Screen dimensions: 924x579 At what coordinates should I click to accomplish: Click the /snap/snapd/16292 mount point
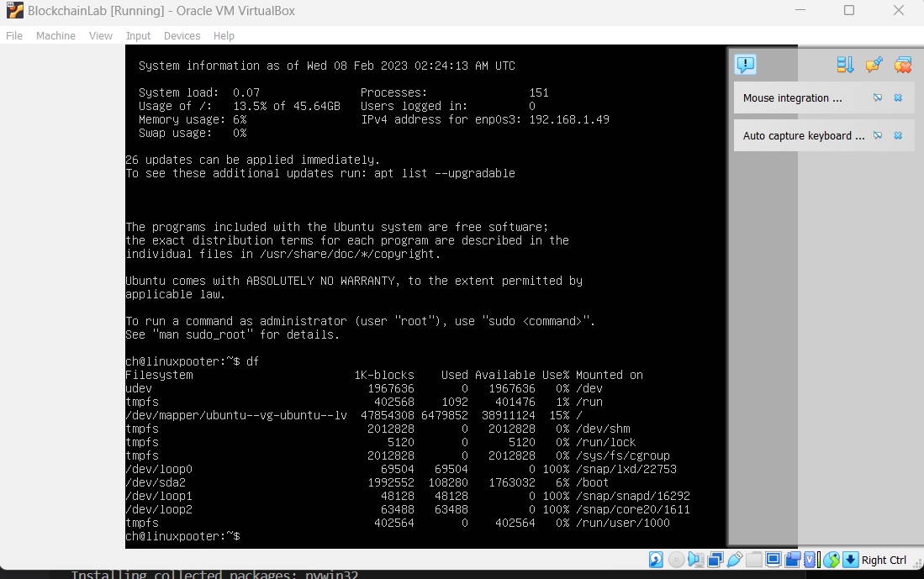pos(633,496)
